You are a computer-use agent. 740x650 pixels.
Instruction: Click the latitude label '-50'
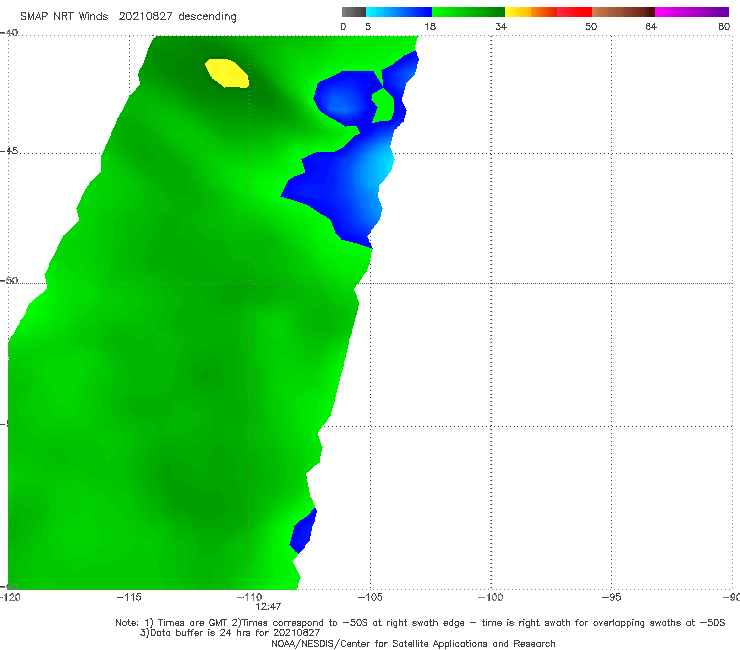click(9, 280)
